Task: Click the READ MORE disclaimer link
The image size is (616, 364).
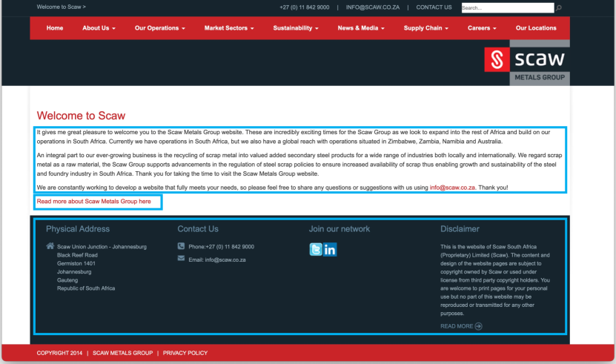Action: (x=457, y=326)
